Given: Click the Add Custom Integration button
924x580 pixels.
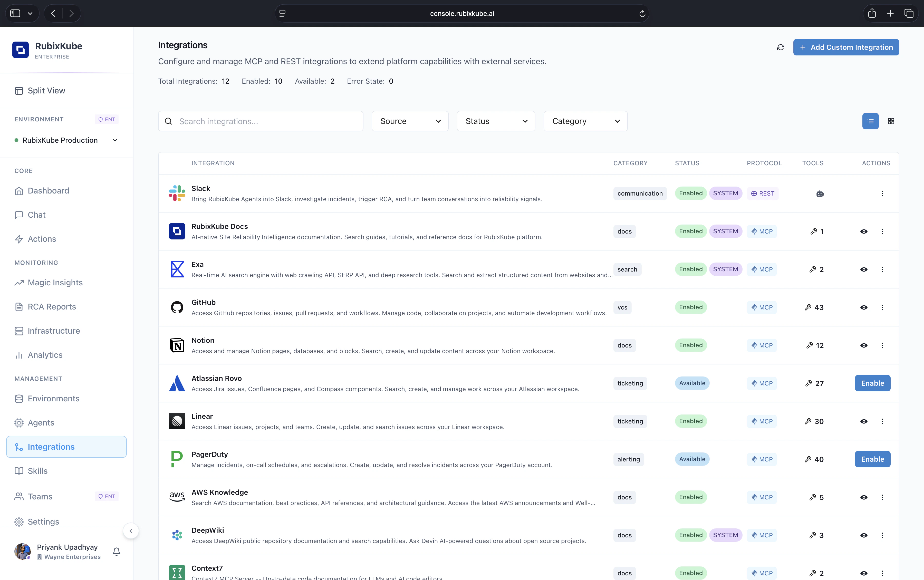Looking at the screenshot, I should [846, 47].
